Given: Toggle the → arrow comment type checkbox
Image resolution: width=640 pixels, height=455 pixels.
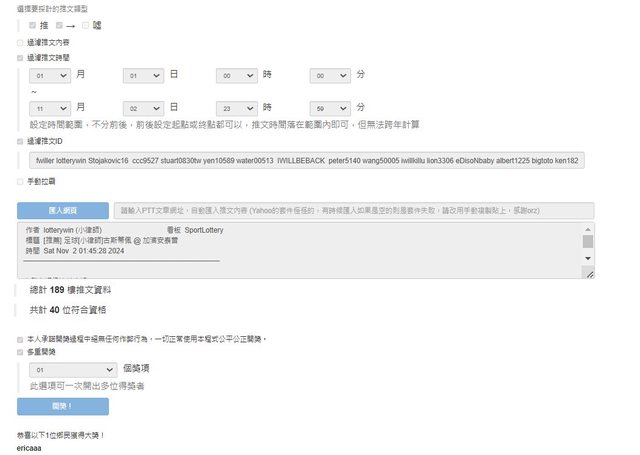Looking at the screenshot, I should (x=60, y=25).
